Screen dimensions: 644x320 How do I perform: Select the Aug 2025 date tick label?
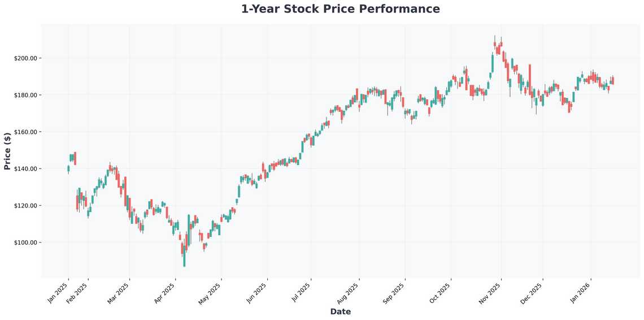[349, 292]
